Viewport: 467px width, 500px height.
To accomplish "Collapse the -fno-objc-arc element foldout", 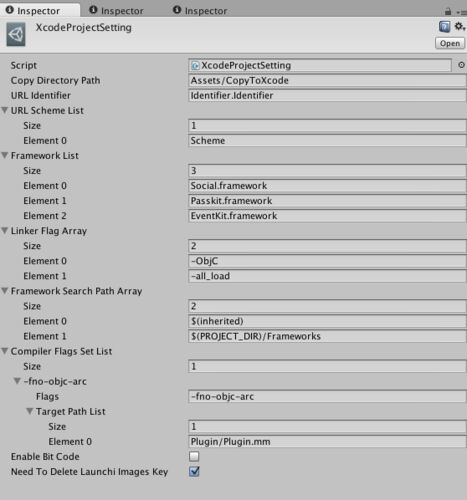I will click(x=17, y=381).
